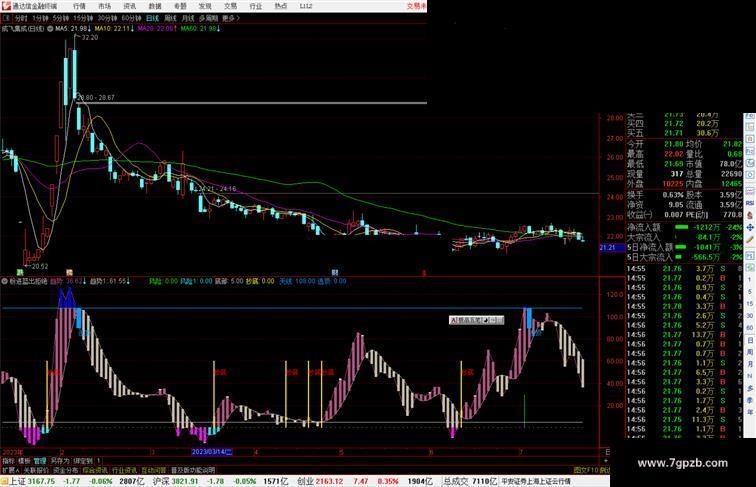
Task: Click the 模板 button in bottom bar
Action: tap(24, 461)
